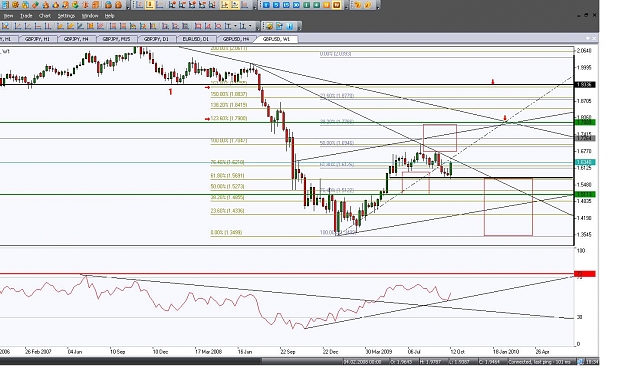Image resolution: width=625 pixels, height=377 pixels.
Task: Switch to the GBPJPY, M15 chart tab
Action: 116,39
